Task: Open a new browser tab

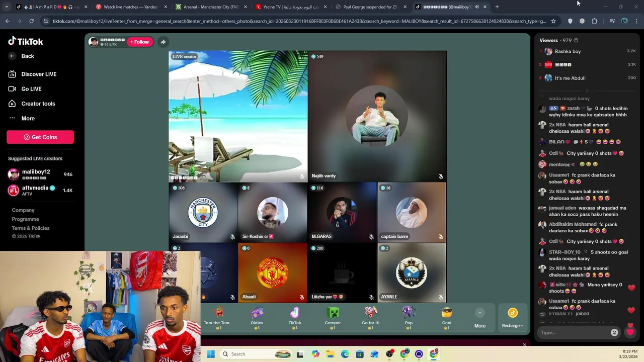Action: tap(497, 7)
